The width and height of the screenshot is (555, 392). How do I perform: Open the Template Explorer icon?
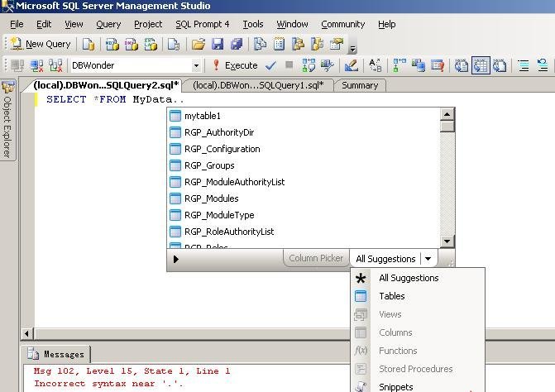pyautogui.click(x=317, y=44)
